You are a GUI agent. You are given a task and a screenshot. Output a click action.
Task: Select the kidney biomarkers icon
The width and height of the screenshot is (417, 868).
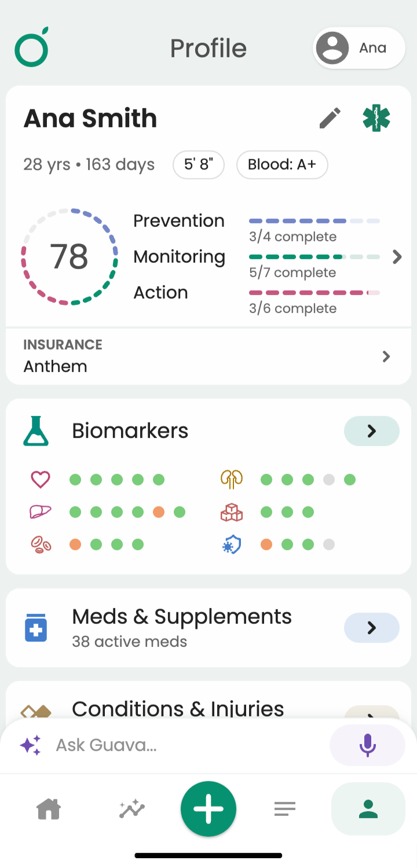tap(232, 479)
